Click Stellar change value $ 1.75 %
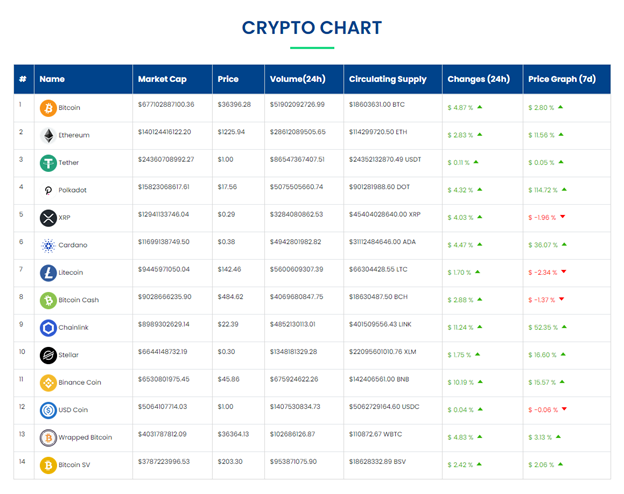This screenshot has height=494, width=624. [459, 355]
